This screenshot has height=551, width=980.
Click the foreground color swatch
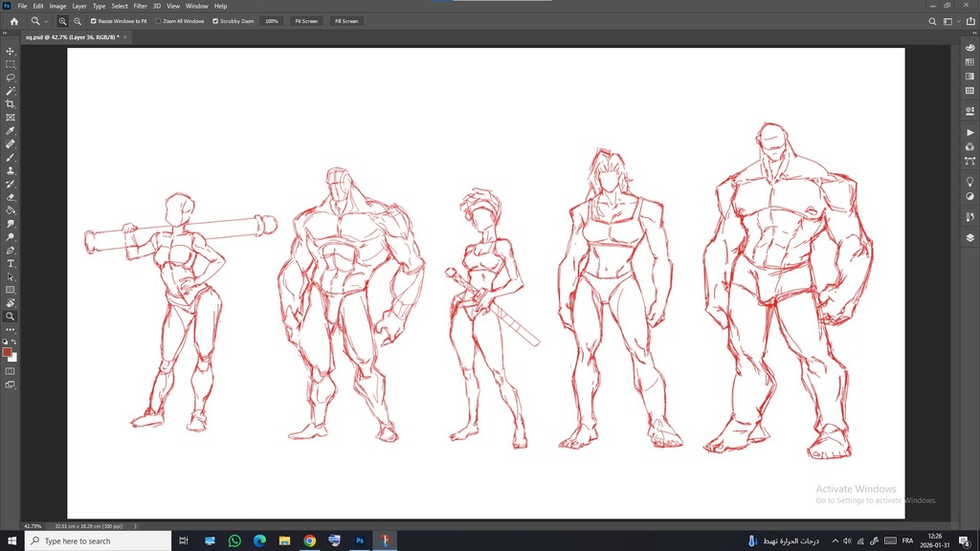pos(8,352)
